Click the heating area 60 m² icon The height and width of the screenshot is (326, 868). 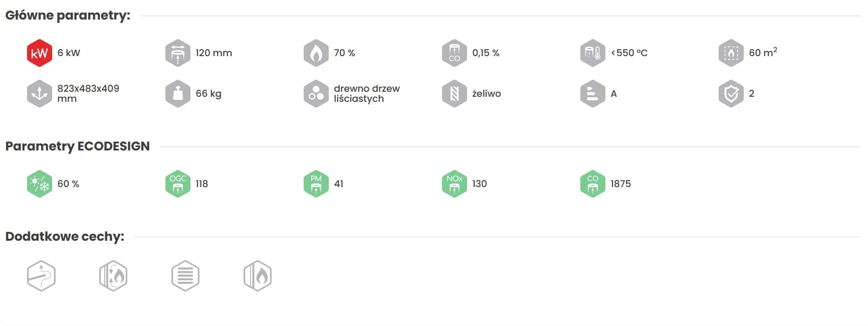click(731, 53)
